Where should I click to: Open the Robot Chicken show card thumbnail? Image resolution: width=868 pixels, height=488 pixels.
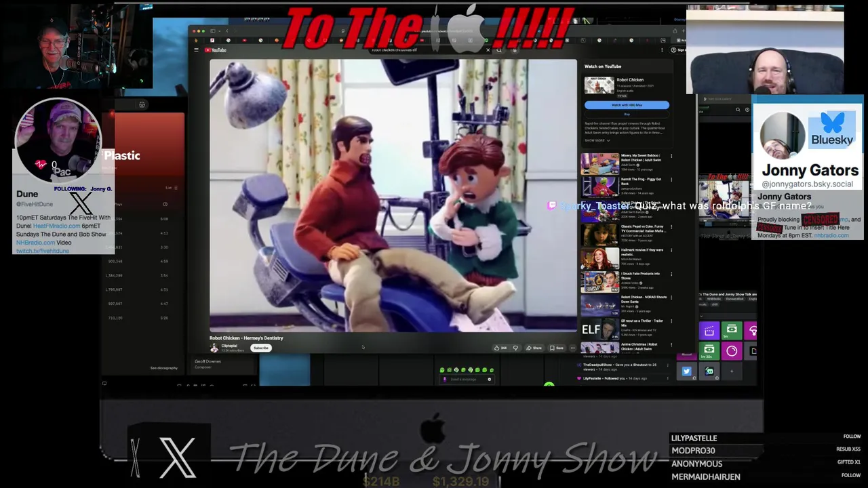(599, 85)
